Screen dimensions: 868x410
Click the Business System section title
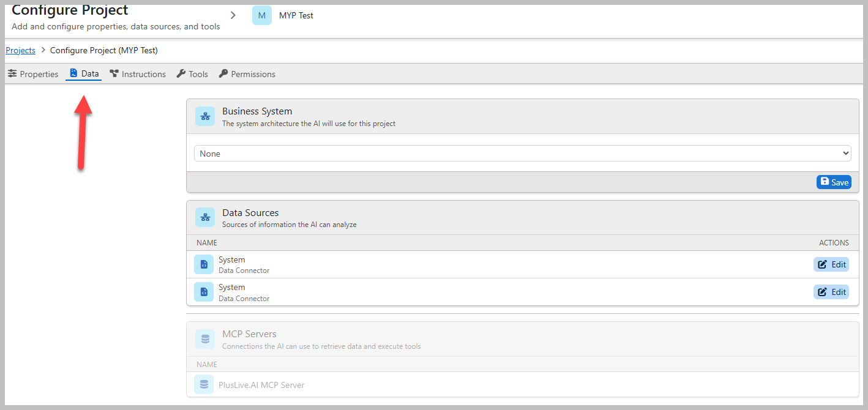[x=257, y=111]
